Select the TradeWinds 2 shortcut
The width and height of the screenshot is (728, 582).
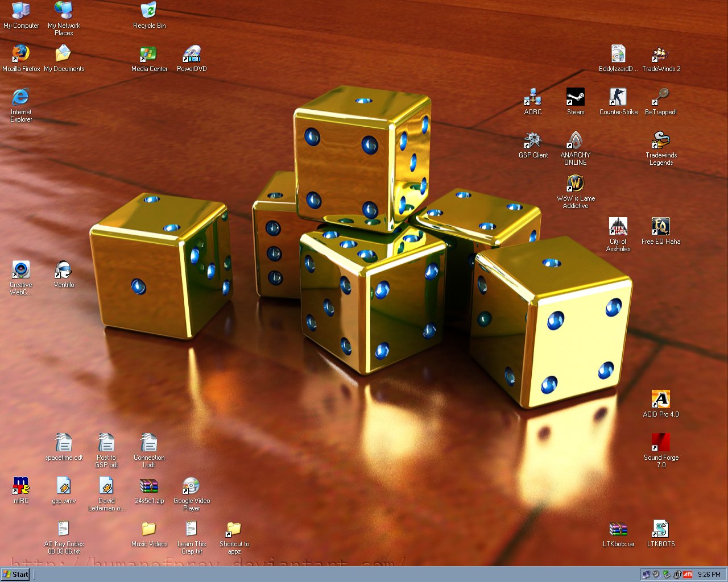tap(661, 54)
